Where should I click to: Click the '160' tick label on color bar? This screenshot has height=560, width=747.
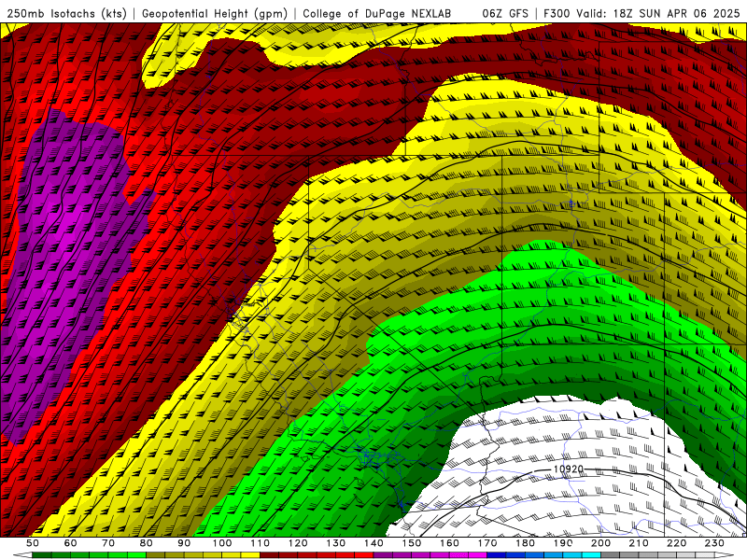pos(450,543)
